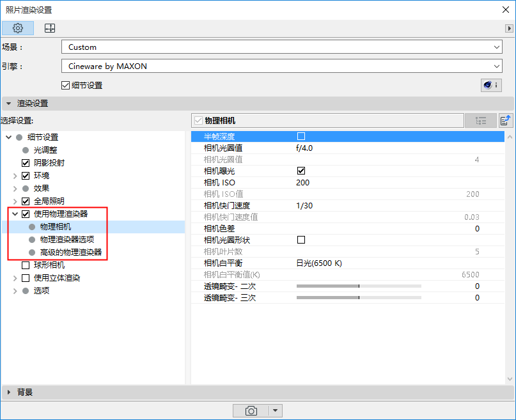The image size is (516, 420).
Task: Select 物理相机 tree item
Action: 56,226
